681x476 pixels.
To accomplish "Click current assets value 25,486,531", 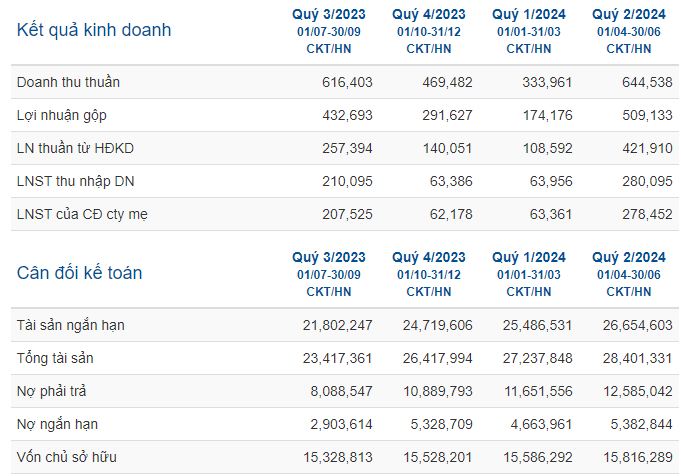I will 538,326.
